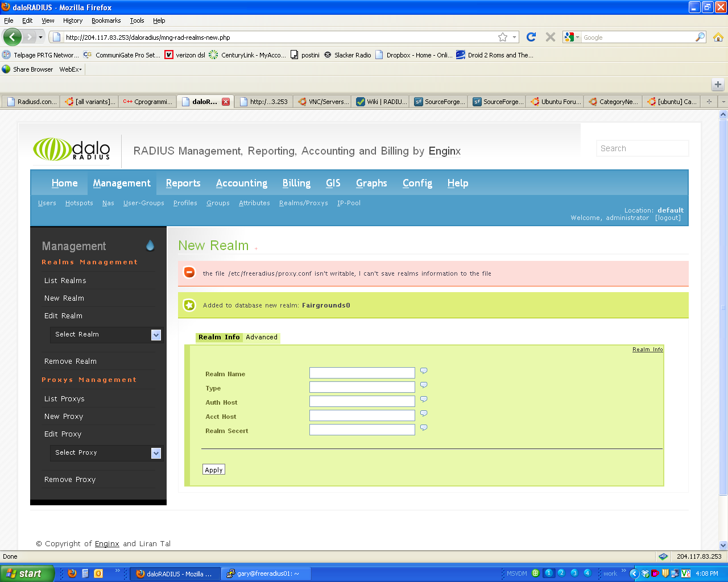Click the Realm Name input field
The image size is (728, 582).
362,373
